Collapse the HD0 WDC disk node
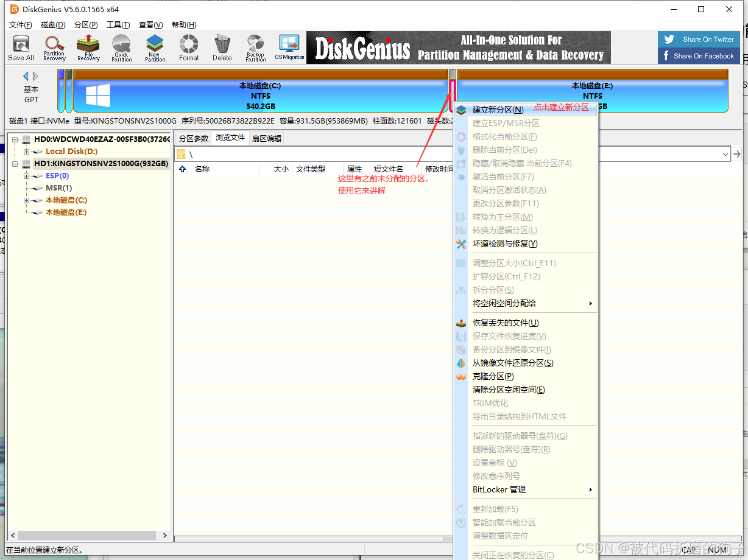This screenshot has width=748, height=560. pos(15,139)
